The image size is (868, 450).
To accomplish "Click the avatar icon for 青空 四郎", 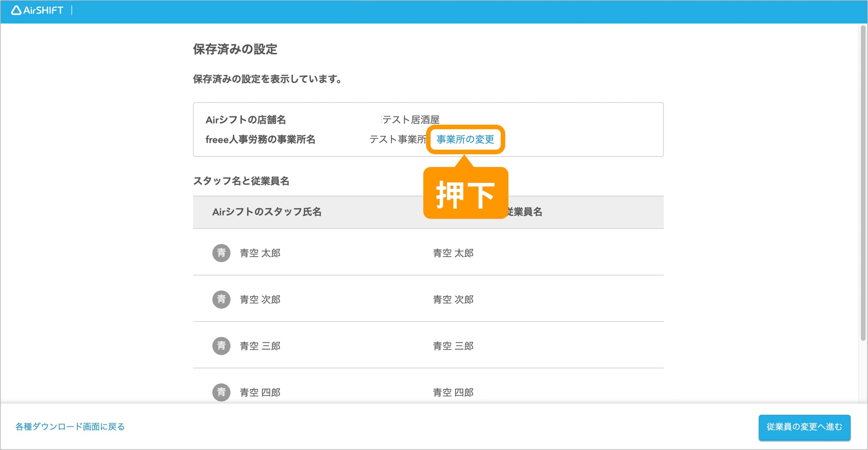I will (x=221, y=392).
